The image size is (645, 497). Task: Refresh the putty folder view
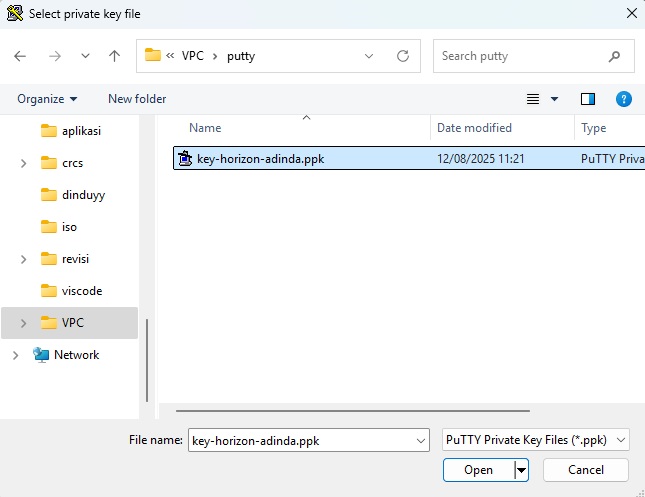(403, 56)
